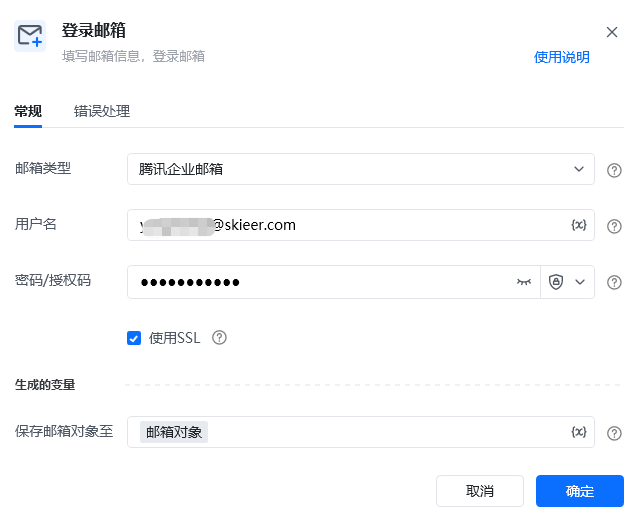Click the 确定 button
The width and height of the screenshot is (639, 521).
[x=580, y=491]
